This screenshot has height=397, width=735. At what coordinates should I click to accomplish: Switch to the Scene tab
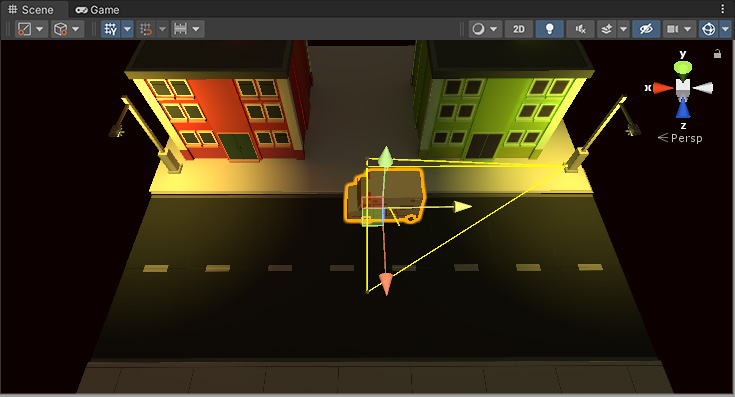(31, 9)
